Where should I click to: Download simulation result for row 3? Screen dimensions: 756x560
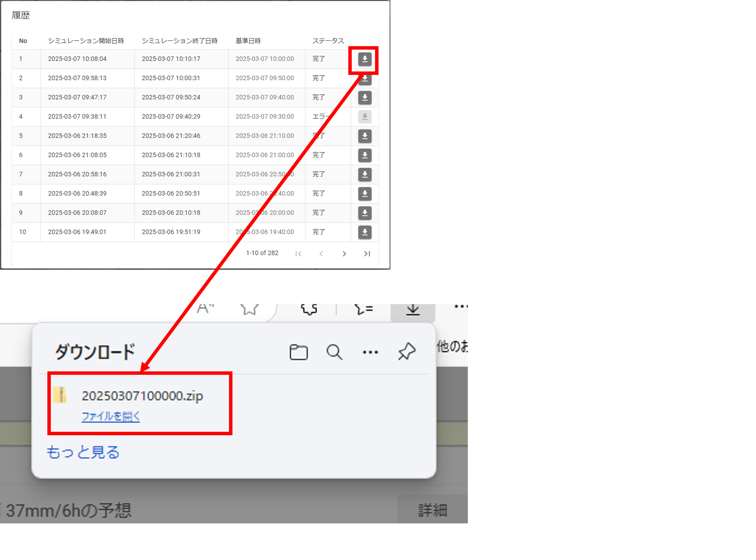[x=364, y=98]
